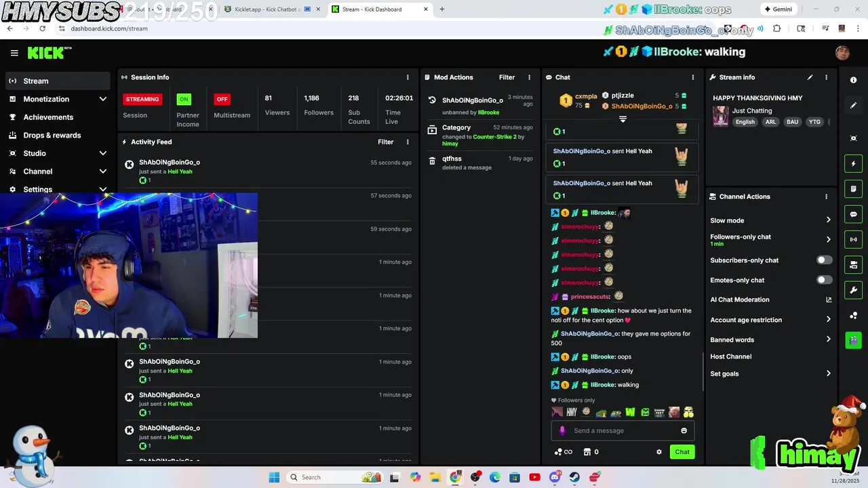868x488 pixels.
Task: Click the wrench icon in the right rail
Action: 854,290
